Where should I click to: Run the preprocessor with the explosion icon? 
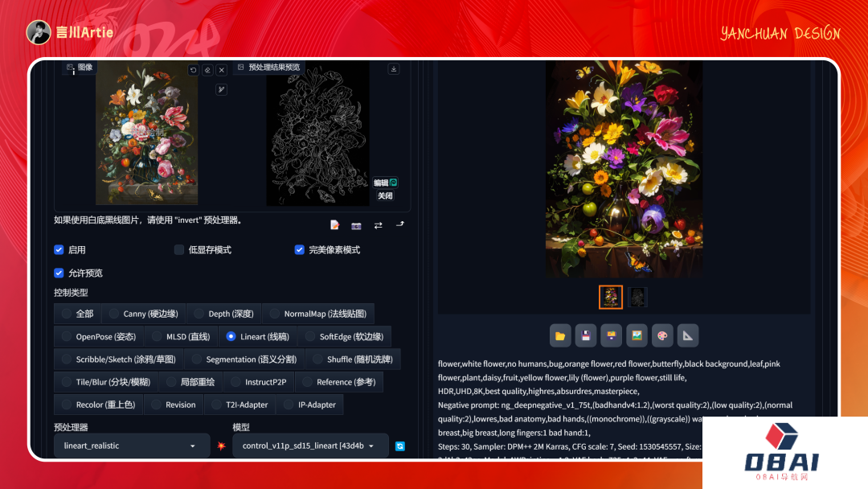222,446
